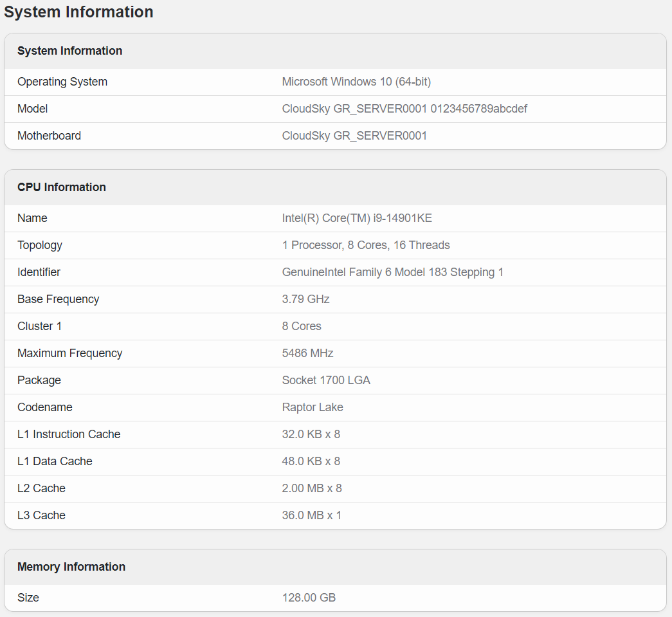Click the 5486 MHz maximum frequency value
The width and height of the screenshot is (672, 617).
(x=307, y=353)
